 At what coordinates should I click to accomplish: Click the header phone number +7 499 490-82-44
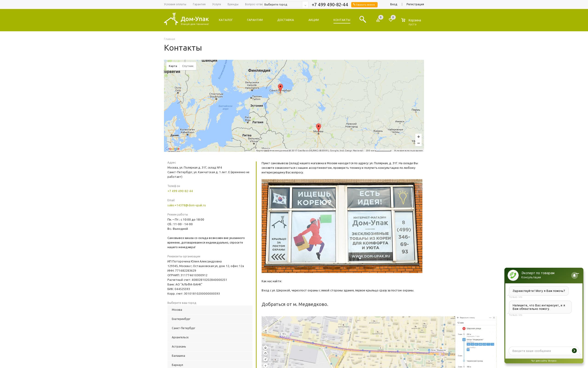[x=330, y=5]
